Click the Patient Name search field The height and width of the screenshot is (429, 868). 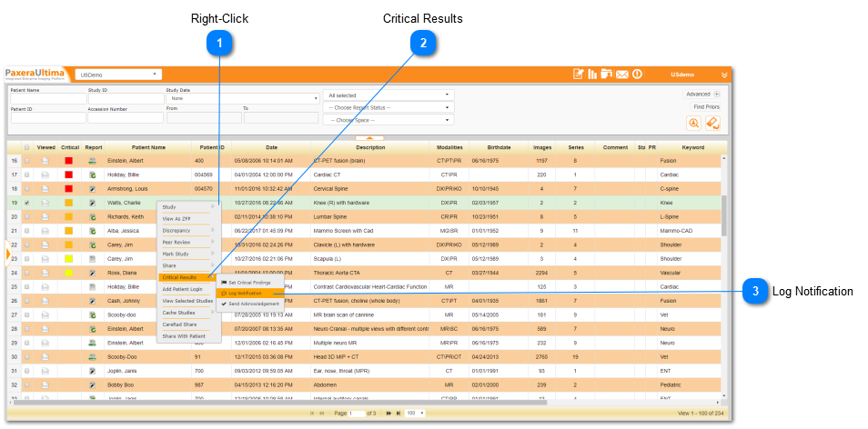[48, 98]
